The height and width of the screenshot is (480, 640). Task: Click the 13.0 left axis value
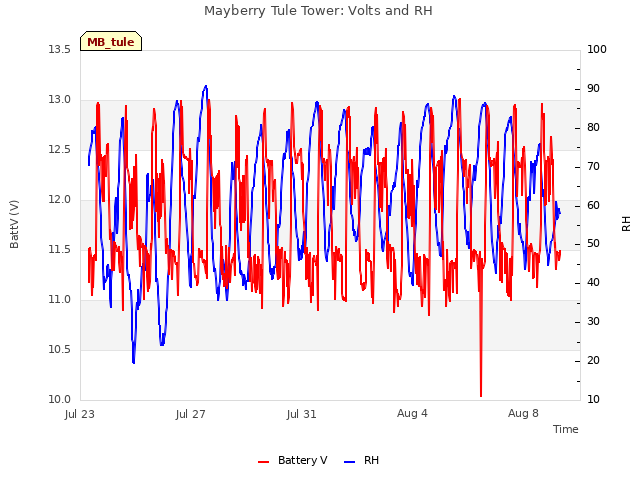point(59,100)
